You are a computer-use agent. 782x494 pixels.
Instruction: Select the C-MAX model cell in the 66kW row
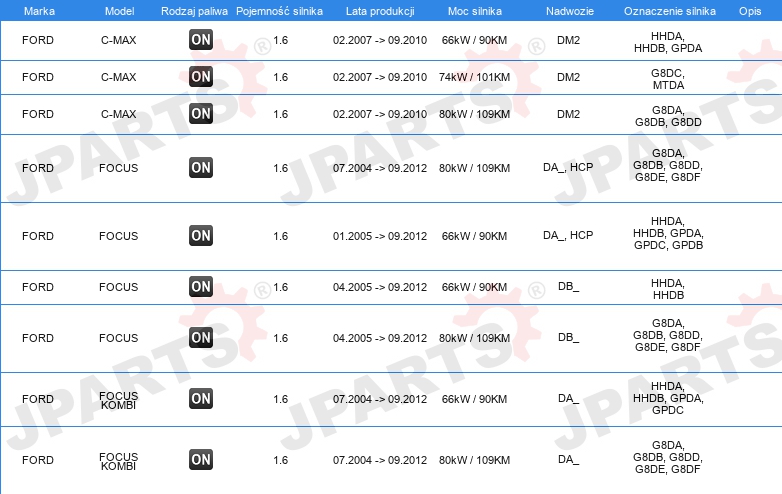pos(119,40)
